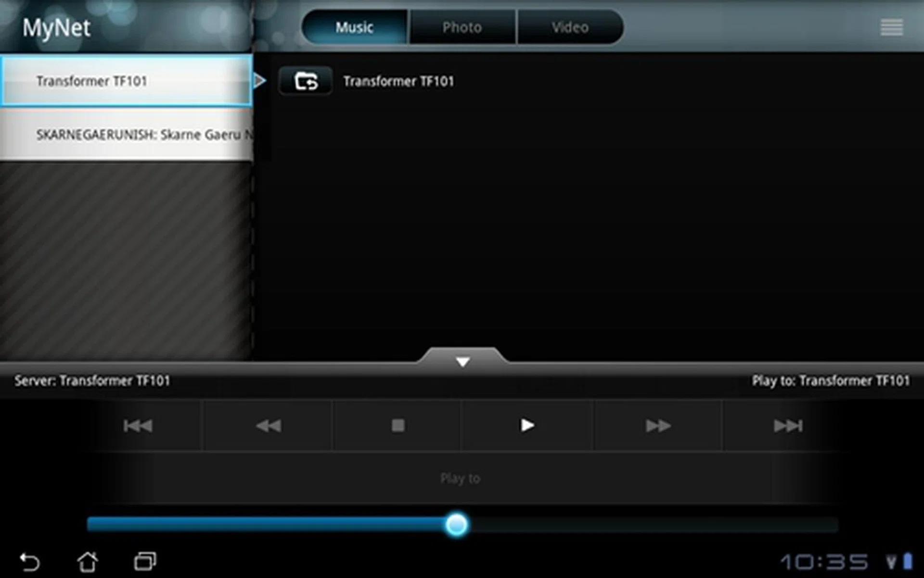Click the Rewind icon
Image resolution: width=924 pixels, height=578 pixels.
click(268, 425)
